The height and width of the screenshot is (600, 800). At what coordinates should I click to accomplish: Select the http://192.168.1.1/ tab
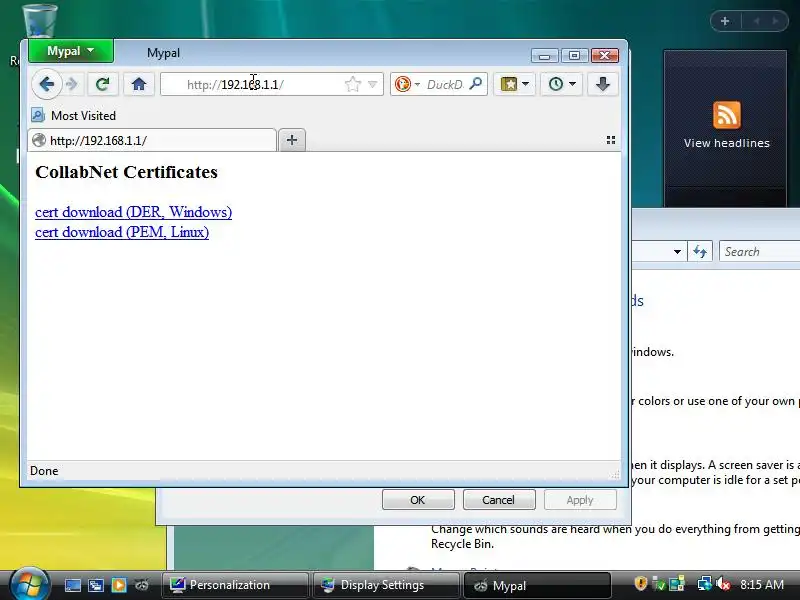[152, 140]
